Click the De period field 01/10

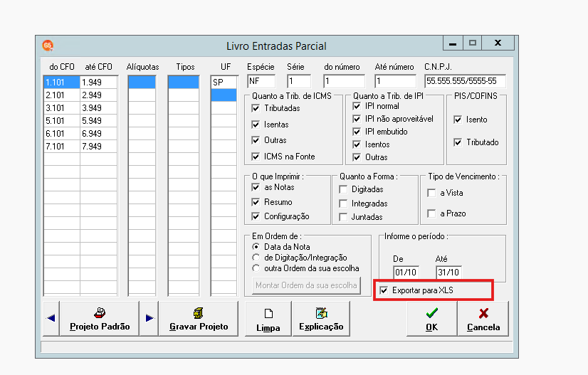click(x=406, y=273)
